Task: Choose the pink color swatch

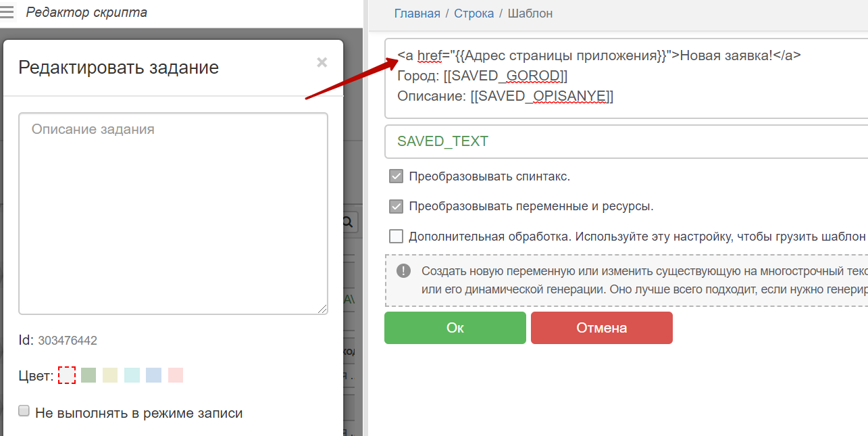Action: click(175, 374)
